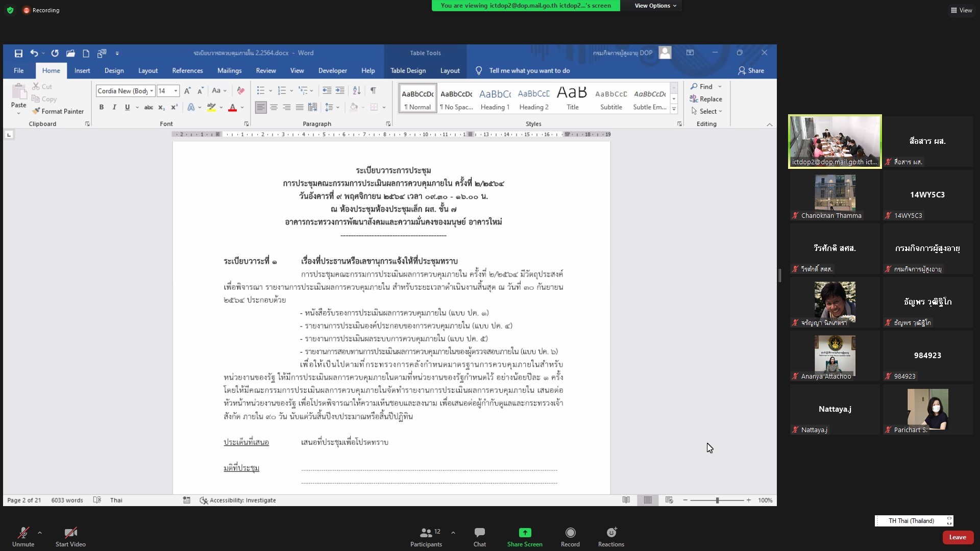Toggle Align Left
The height and width of the screenshot is (551, 980).
click(x=261, y=107)
